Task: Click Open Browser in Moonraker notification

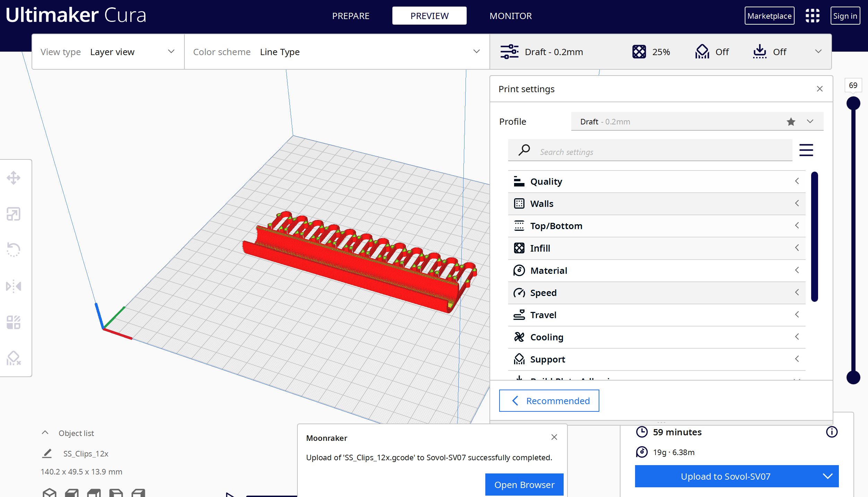Action: 524,485
